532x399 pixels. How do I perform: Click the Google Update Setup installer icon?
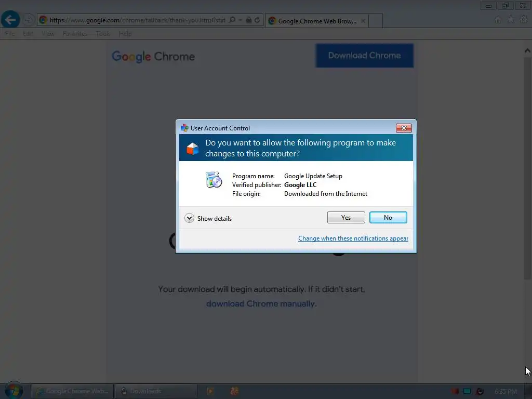point(214,180)
